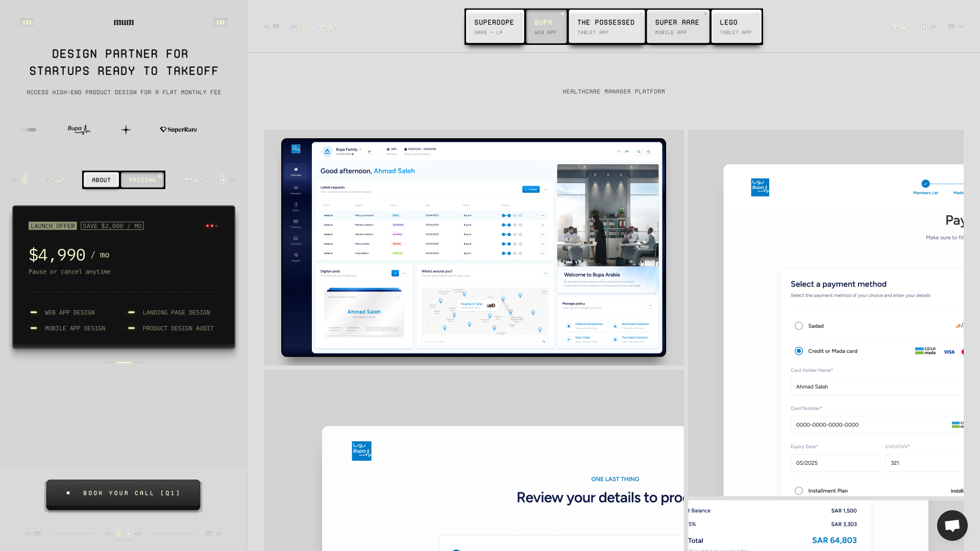Click the Hospital Al Tahel map popup
The image size is (980, 551).
[x=477, y=305]
